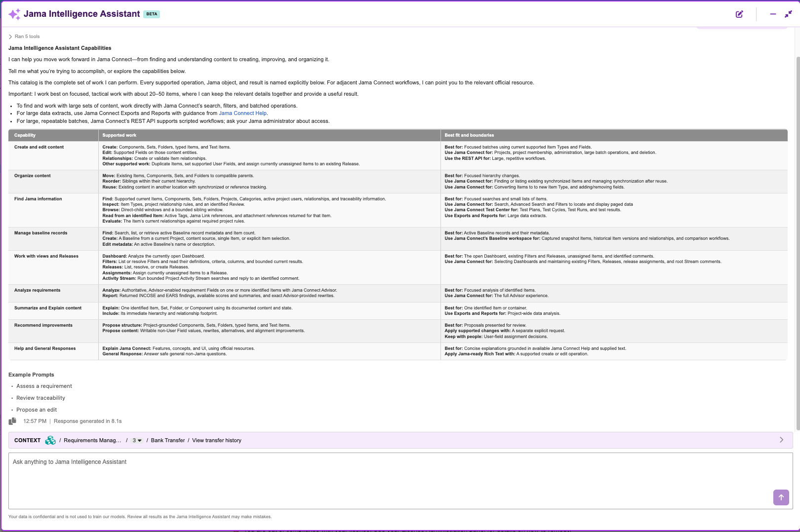Click "Requirements Manag…" breadcrumb
This screenshot has height=532, width=800.
[92, 440]
